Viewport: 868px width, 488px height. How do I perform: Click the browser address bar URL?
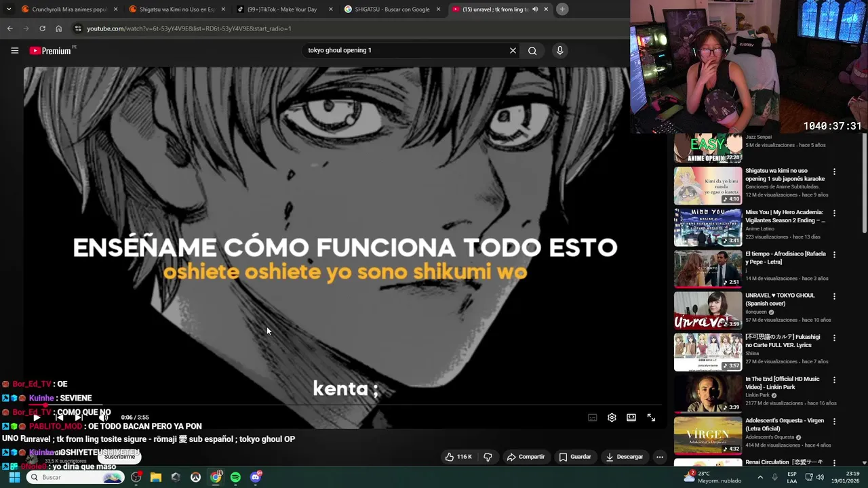[x=189, y=28]
